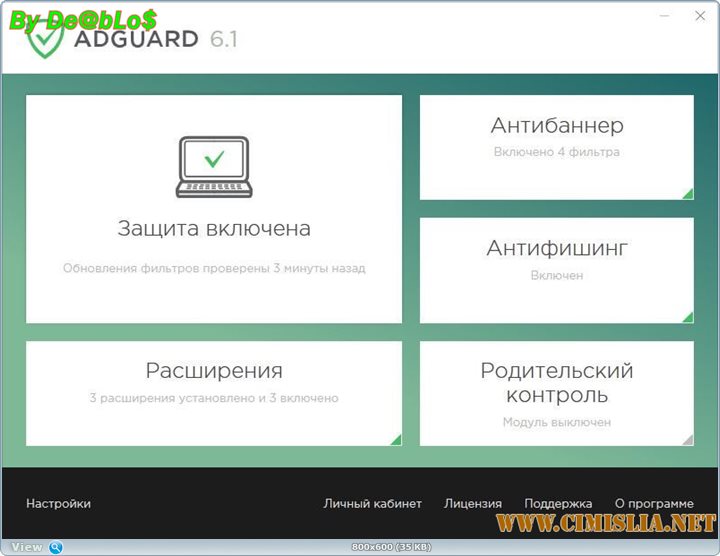720x556 pixels.
Task: Toggle the green corner of Антифишинг tile
Action: click(x=688, y=317)
